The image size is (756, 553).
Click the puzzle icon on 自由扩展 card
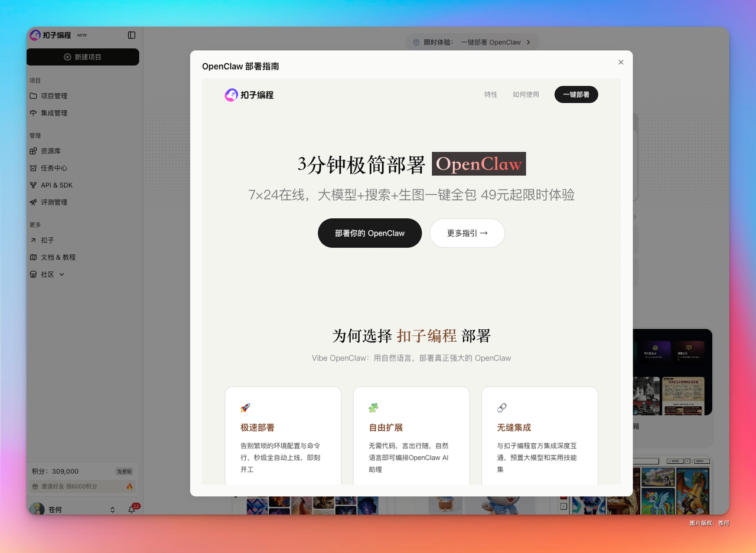point(373,408)
